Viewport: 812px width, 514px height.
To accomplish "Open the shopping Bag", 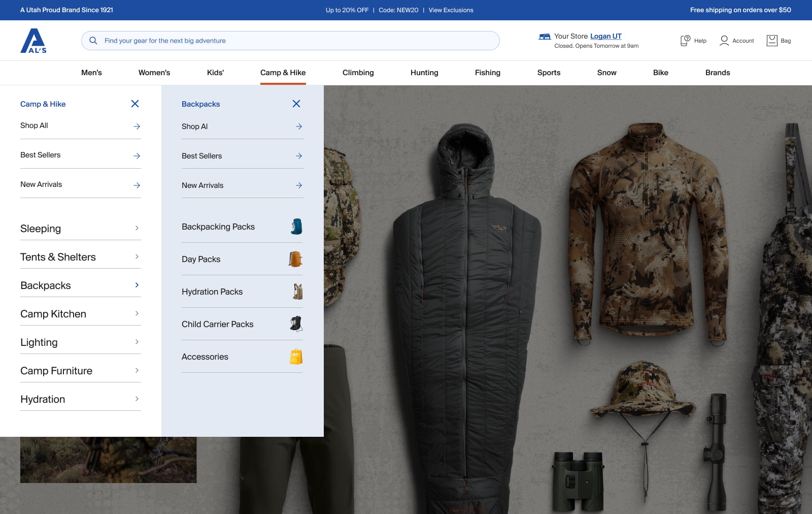I will [x=772, y=40].
